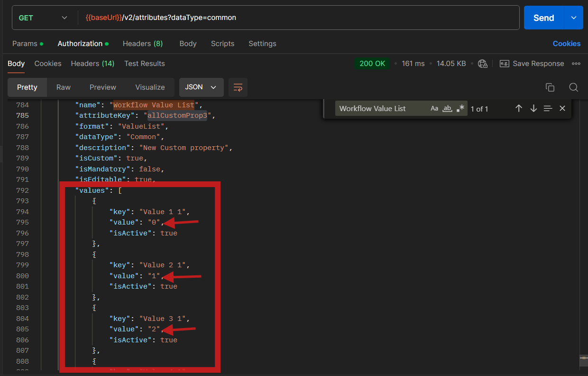The image size is (588, 376).
Task: Click the blue Send button
Action: [x=543, y=18]
